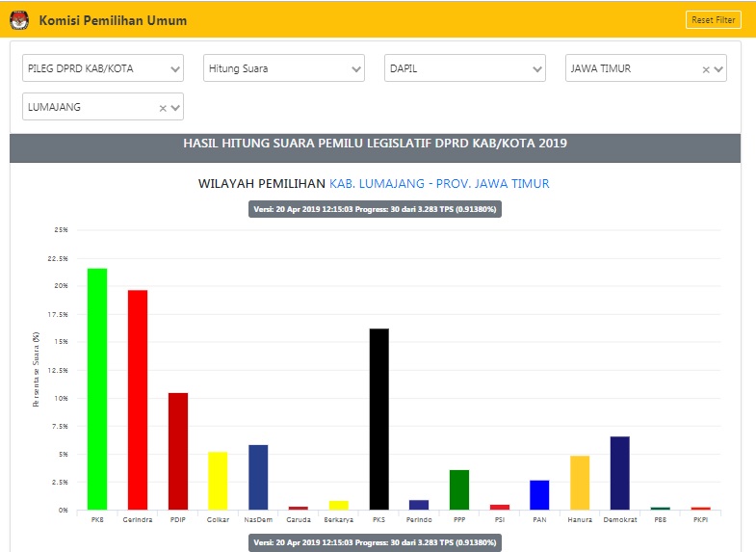The height and width of the screenshot is (552, 756).
Task: Click the Komisi Pemilihan Umum title
Action: (113, 20)
